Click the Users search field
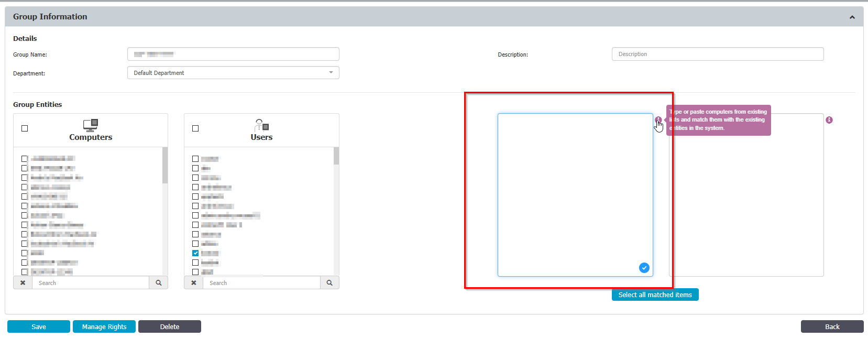 tap(261, 283)
